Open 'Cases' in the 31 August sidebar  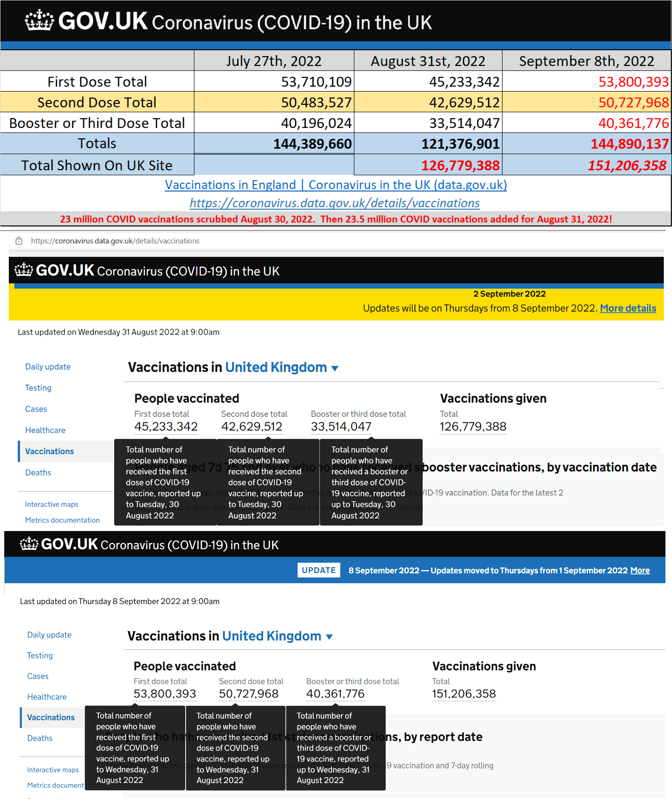(36, 409)
